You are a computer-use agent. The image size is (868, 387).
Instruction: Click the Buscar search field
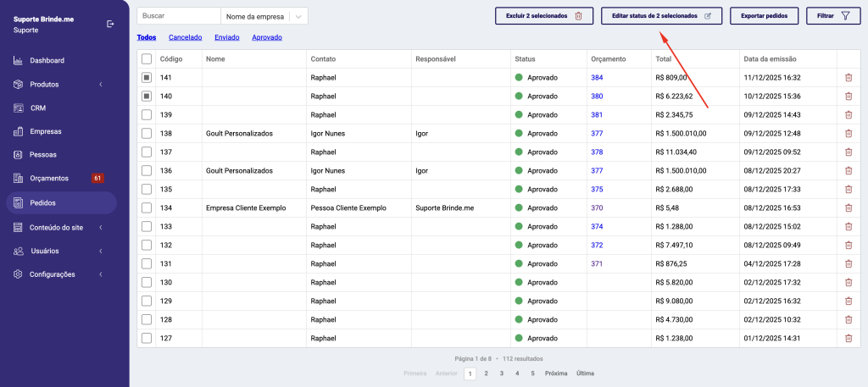pos(177,16)
